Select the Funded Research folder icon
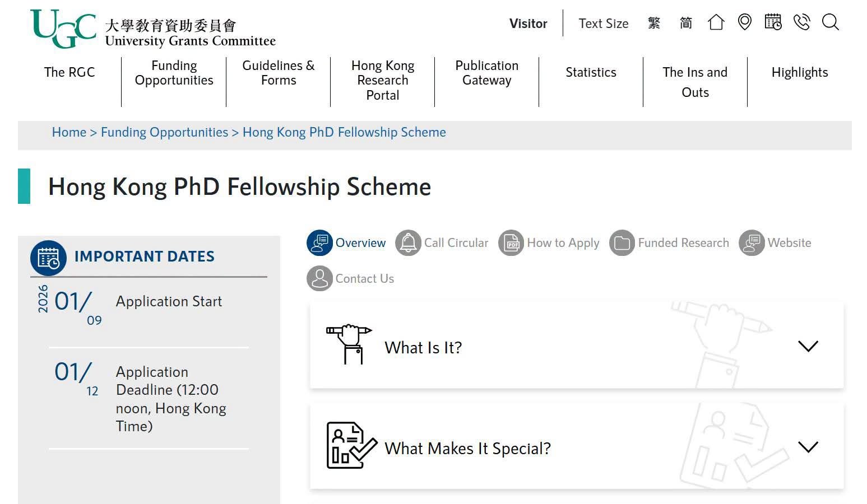 622,243
